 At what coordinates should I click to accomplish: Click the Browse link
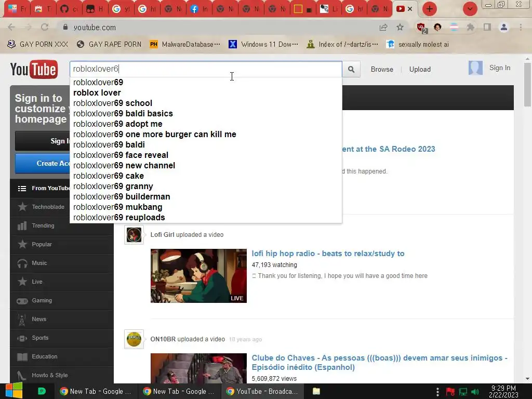pyautogui.click(x=382, y=69)
